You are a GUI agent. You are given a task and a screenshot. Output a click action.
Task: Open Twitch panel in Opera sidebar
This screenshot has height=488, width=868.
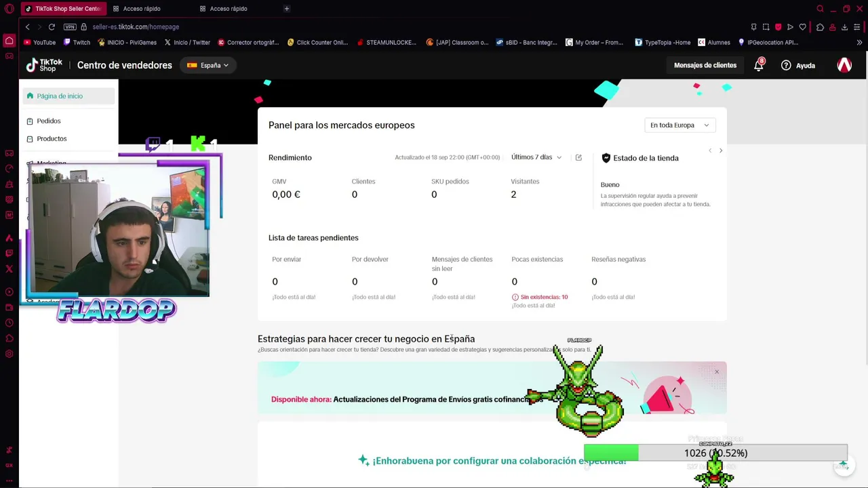click(x=9, y=253)
